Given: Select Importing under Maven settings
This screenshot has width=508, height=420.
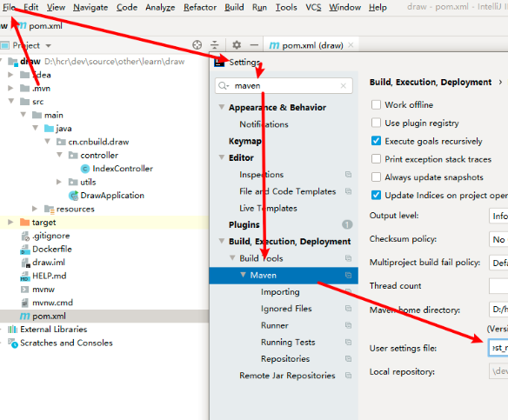Looking at the screenshot, I should click(x=280, y=292).
